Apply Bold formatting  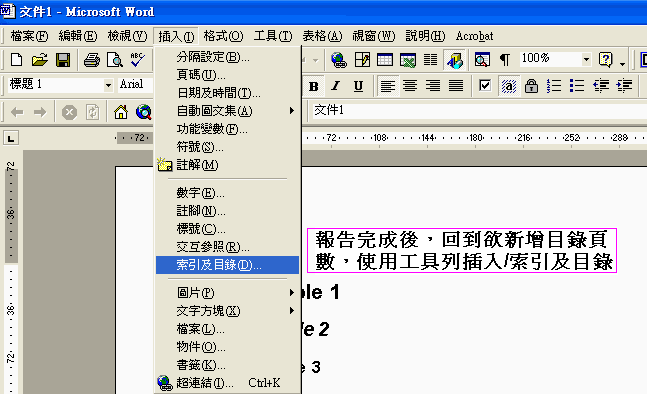pyautogui.click(x=314, y=86)
